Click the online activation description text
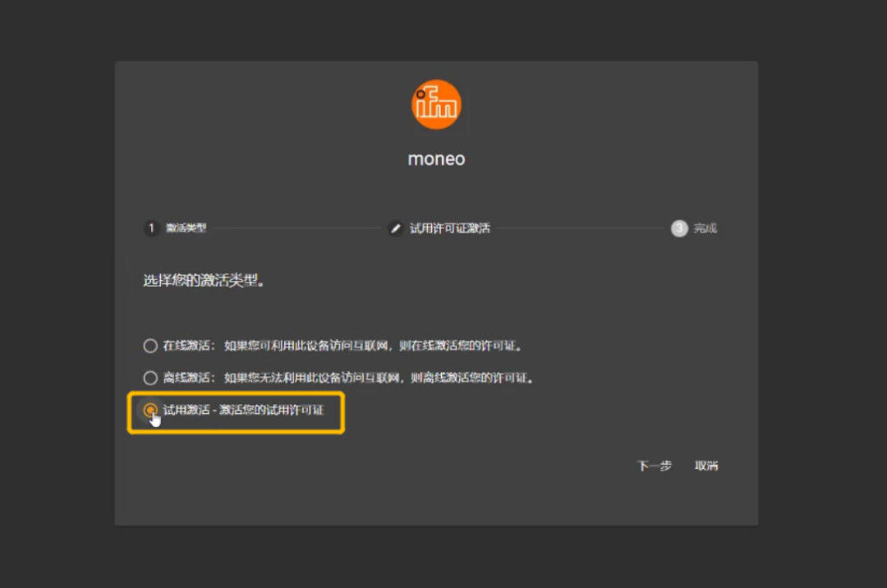This screenshot has width=887, height=588. (374, 346)
